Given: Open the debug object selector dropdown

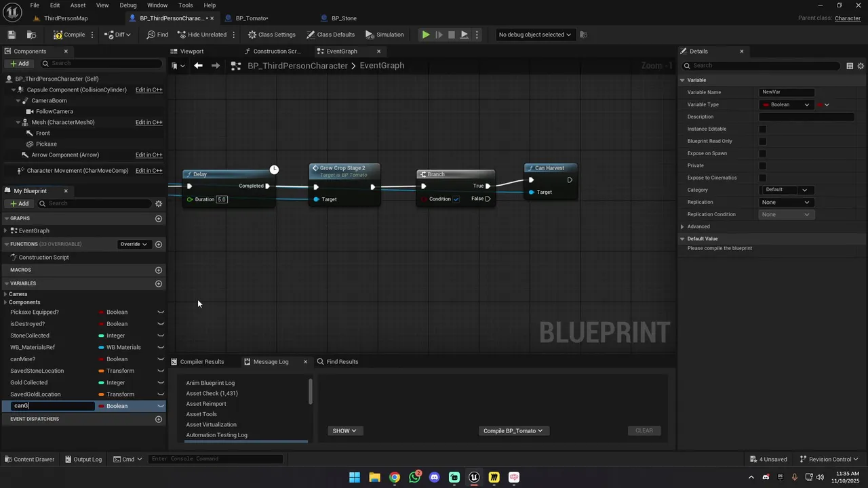Looking at the screenshot, I should click(x=534, y=35).
